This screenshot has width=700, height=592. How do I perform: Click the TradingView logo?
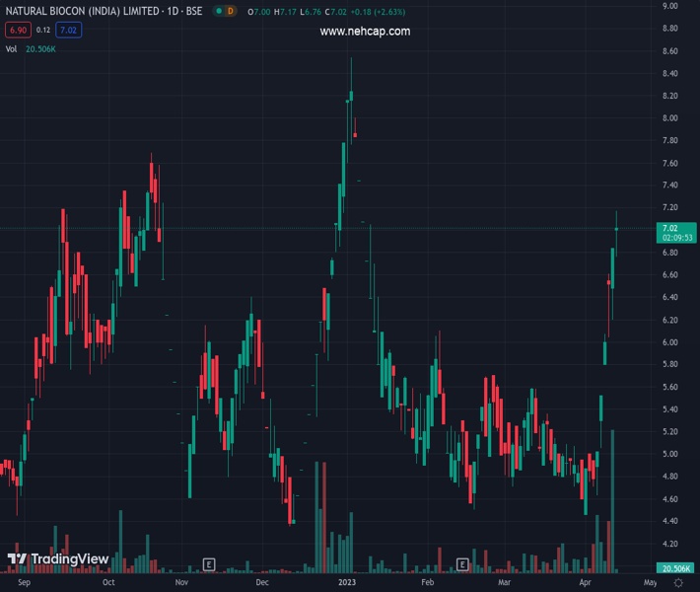pos(58,559)
